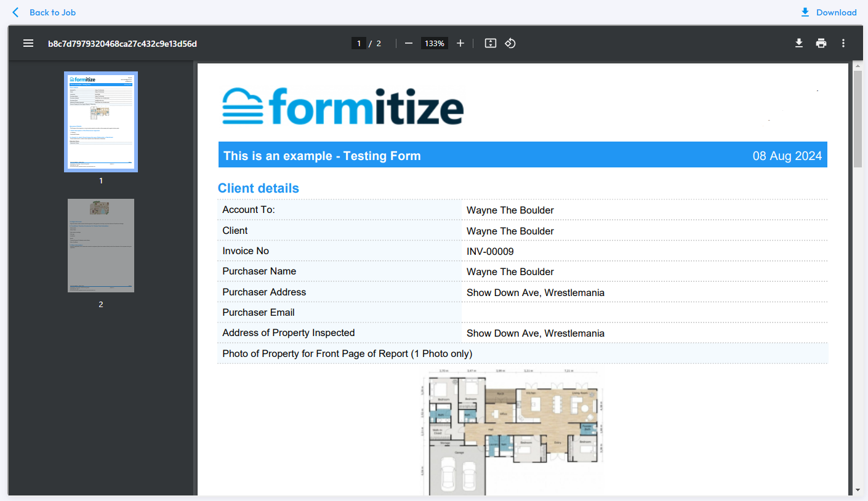
Task: Select page 2 thumbnail in sidebar
Action: [101, 246]
